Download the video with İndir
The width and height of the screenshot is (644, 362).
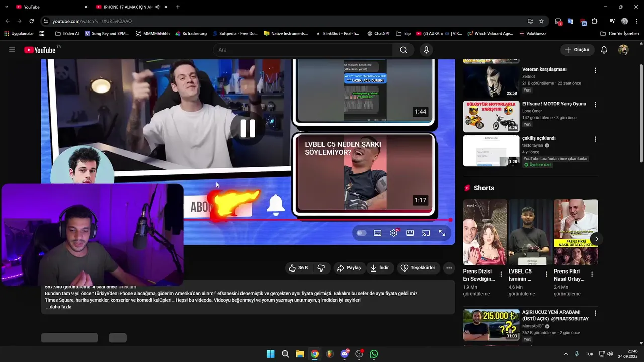click(x=380, y=268)
